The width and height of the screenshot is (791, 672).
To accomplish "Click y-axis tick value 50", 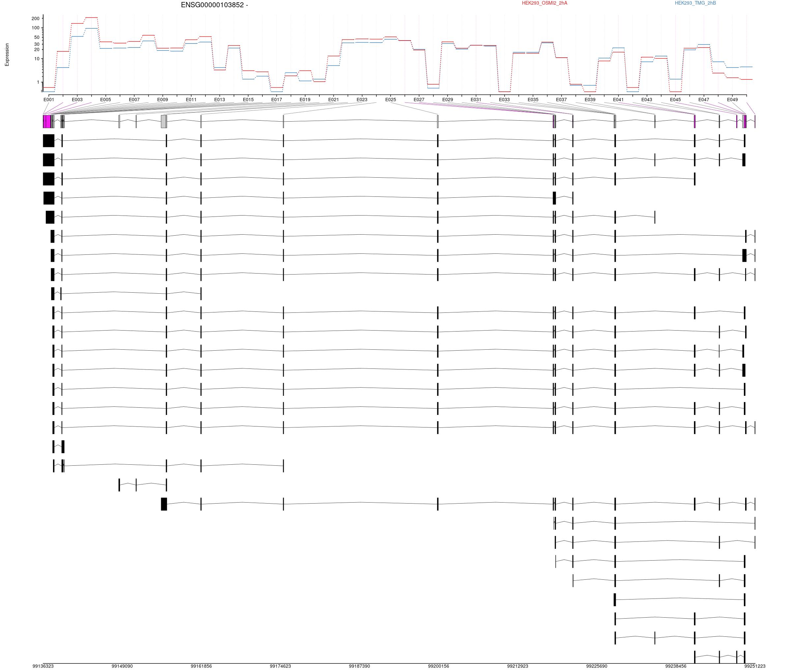I will [37, 37].
